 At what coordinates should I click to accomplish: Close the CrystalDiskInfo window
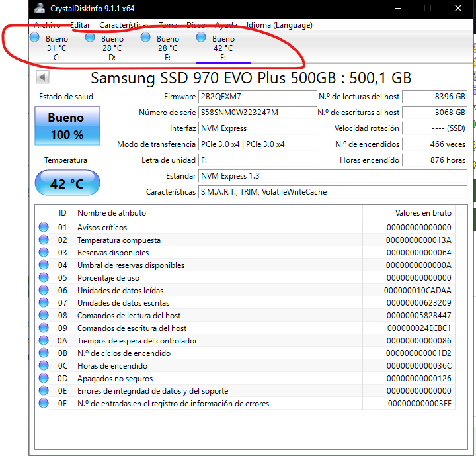(458, 8)
